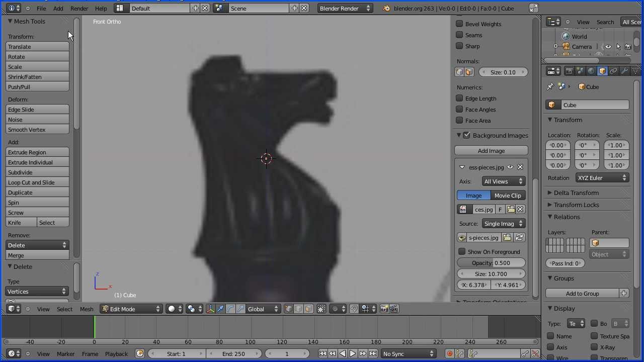644x362 pixels.
Task: Open the Mesh menu in 3D view header
Action: [87, 309]
